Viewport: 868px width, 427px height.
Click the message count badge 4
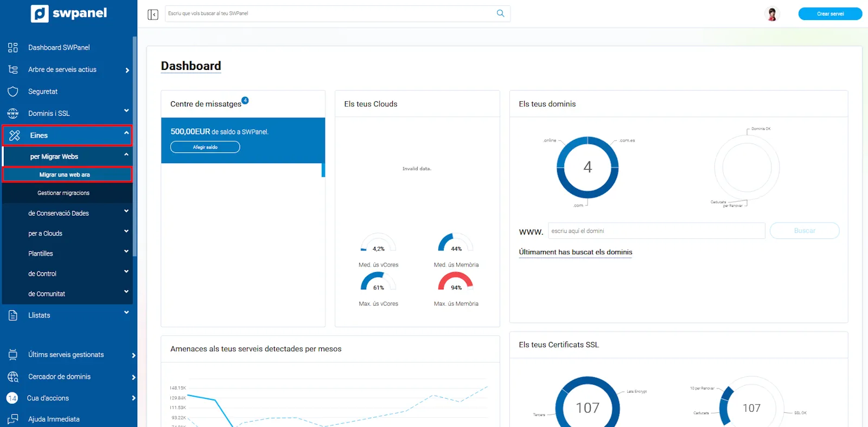click(x=245, y=100)
